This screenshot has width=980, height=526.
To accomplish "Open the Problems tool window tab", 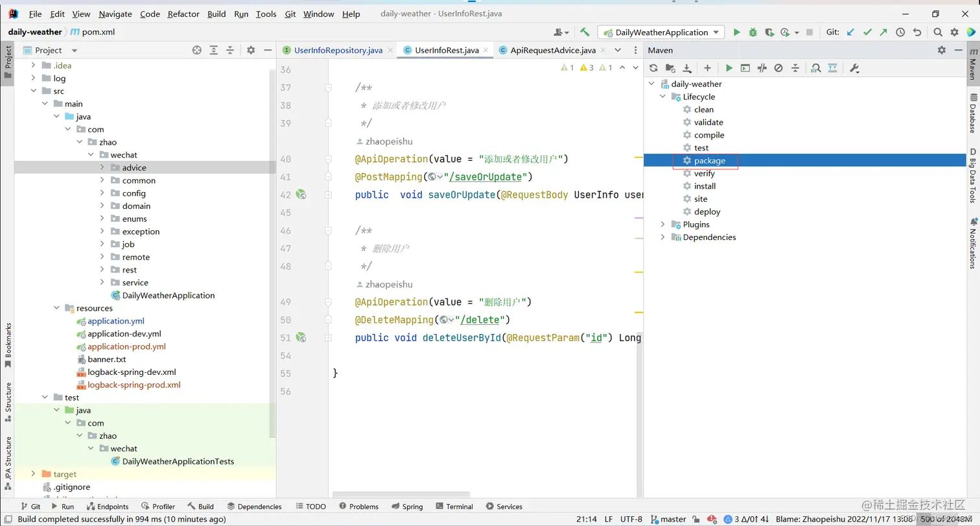I will coord(357,507).
